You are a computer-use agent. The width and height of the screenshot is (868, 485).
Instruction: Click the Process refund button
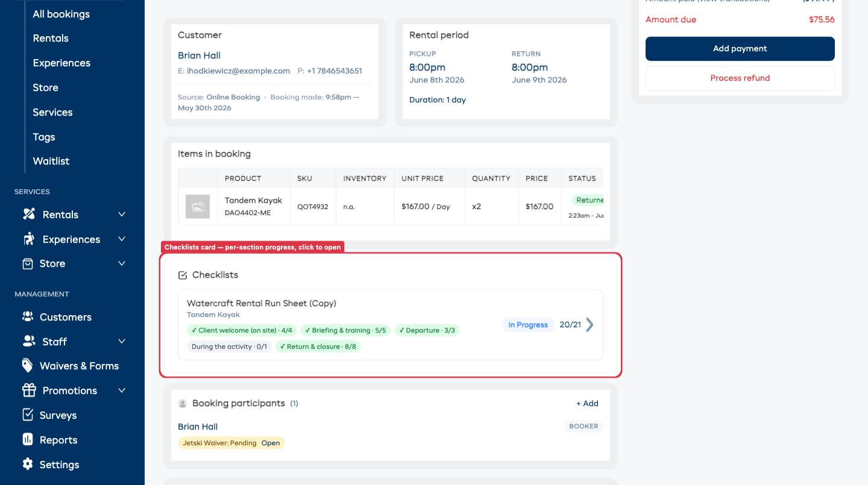click(740, 78)
